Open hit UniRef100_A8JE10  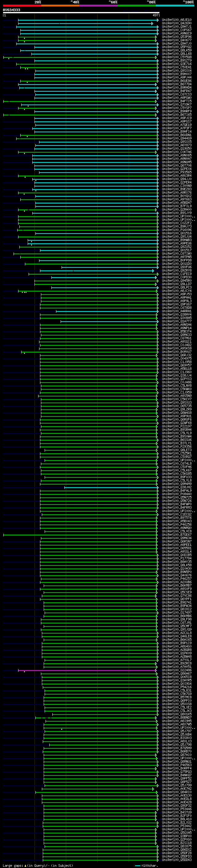click(x=177, y=20)
